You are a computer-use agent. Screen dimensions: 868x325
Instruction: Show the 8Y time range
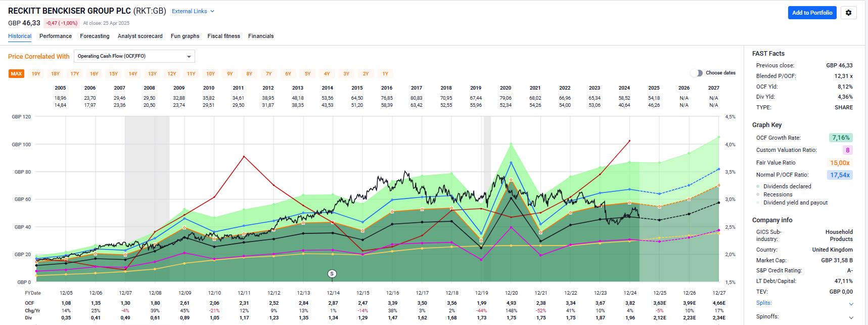(x=249, y=74)
